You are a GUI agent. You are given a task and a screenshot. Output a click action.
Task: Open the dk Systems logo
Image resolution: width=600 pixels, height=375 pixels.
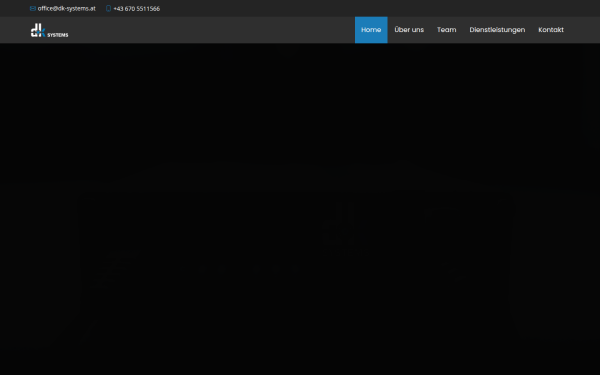49,30
